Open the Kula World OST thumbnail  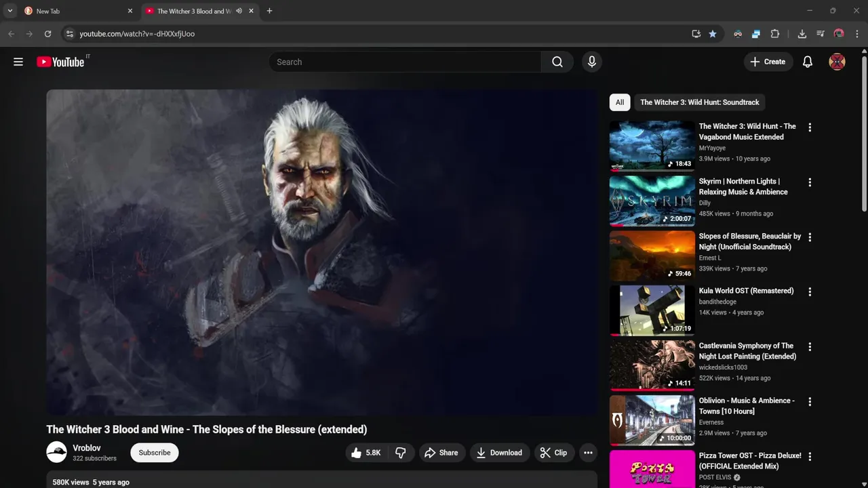click(652, 310)
